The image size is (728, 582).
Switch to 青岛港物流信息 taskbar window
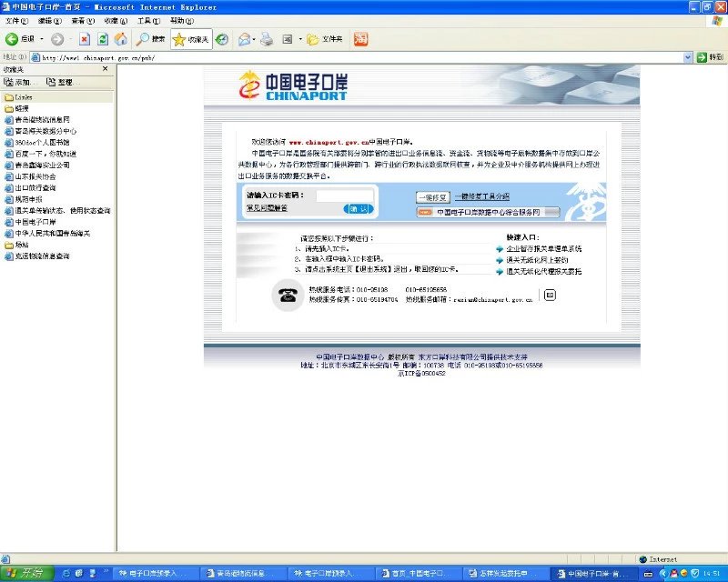[243, 574]
